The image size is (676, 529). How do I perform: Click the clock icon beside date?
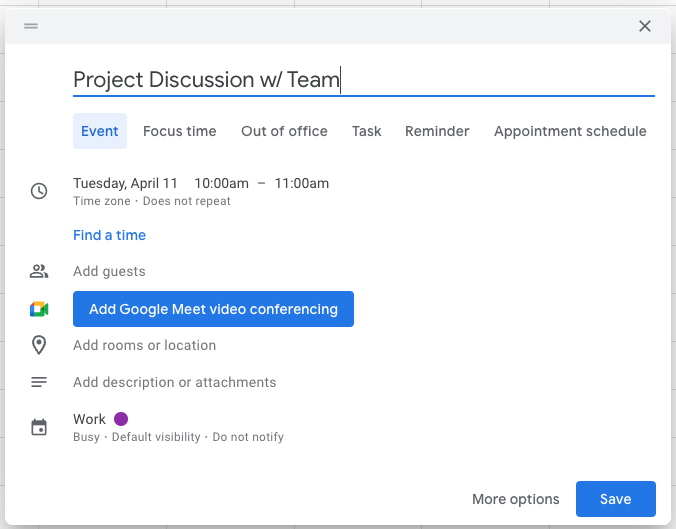tap(39, 191)
